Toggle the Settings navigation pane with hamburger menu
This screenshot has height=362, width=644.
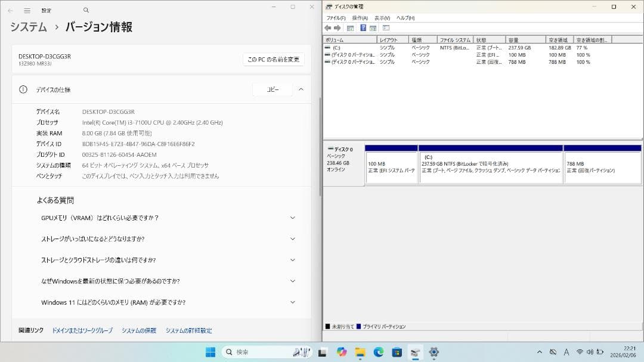27,10
